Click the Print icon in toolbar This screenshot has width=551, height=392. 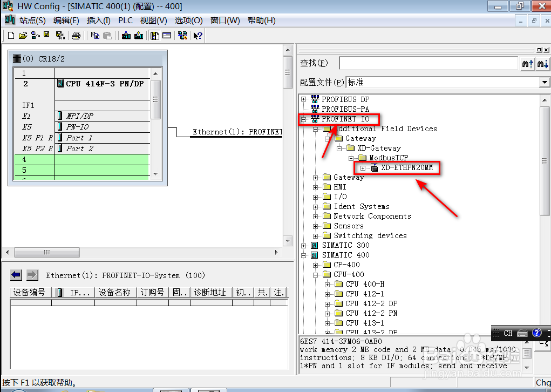point(76,36)
